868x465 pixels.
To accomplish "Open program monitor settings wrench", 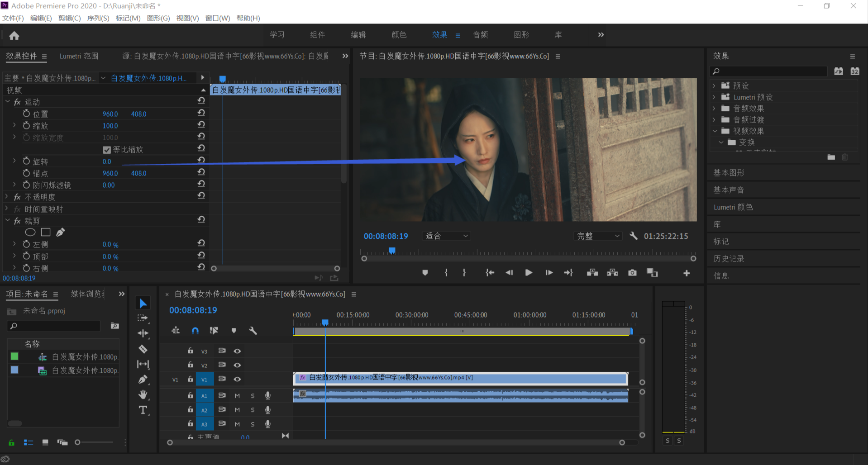I will pos(634,236).
